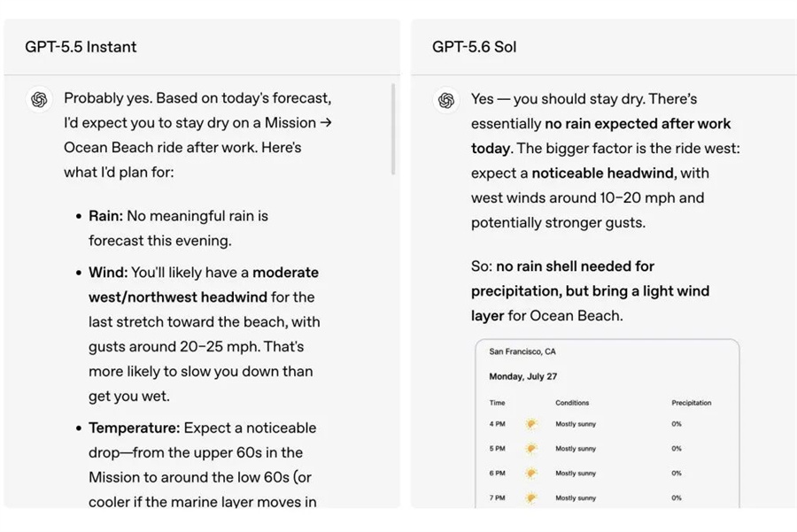Click the bold 'noticeable headwind' text
Viewport: 797px width, 532px height.
click(604, 173)
